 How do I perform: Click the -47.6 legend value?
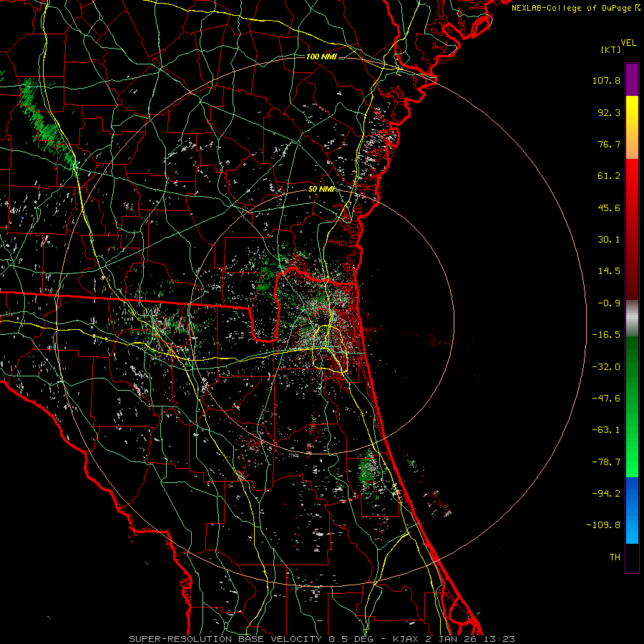[x=606, y=399]
